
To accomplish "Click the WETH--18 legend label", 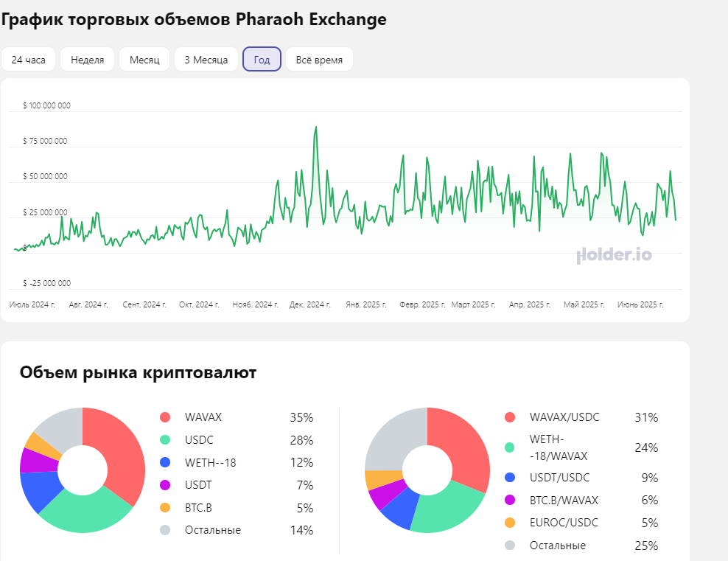I will tap(210, 462).
